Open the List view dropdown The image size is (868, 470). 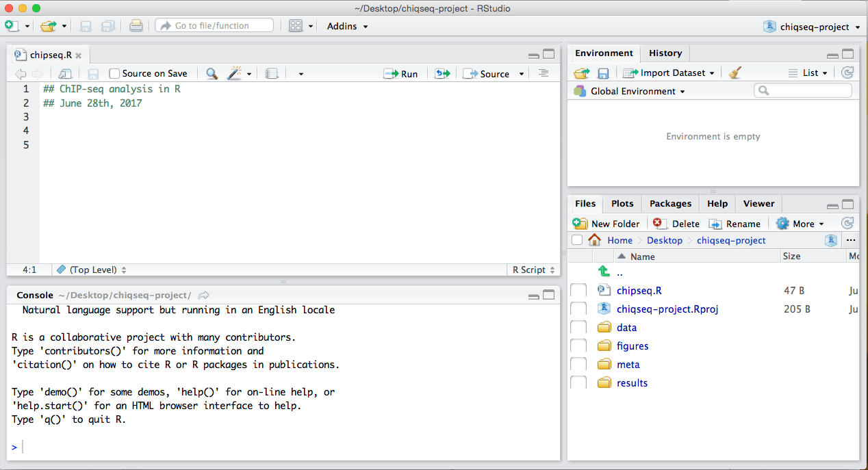808,73
